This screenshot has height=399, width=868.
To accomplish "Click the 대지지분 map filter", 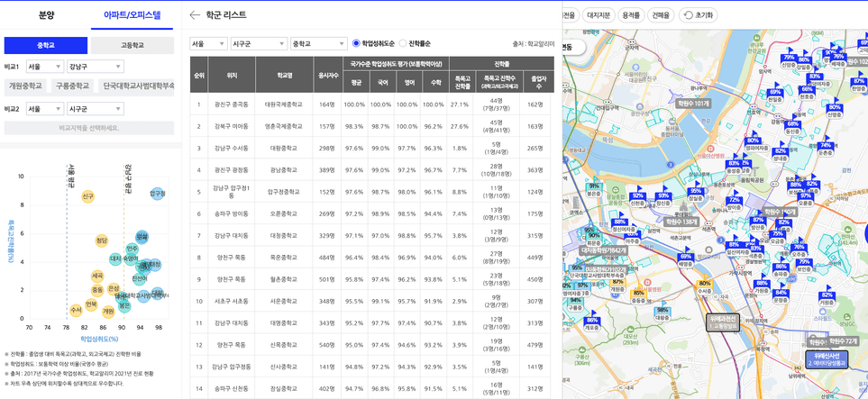I will 598,15.
